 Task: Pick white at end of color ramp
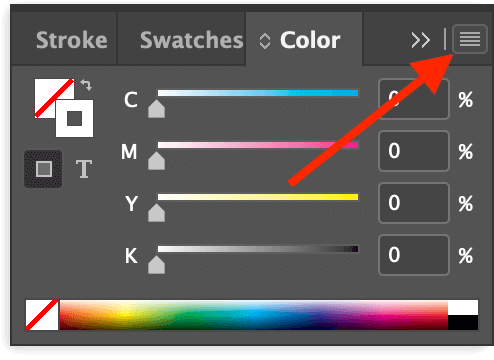coord(463,307)
